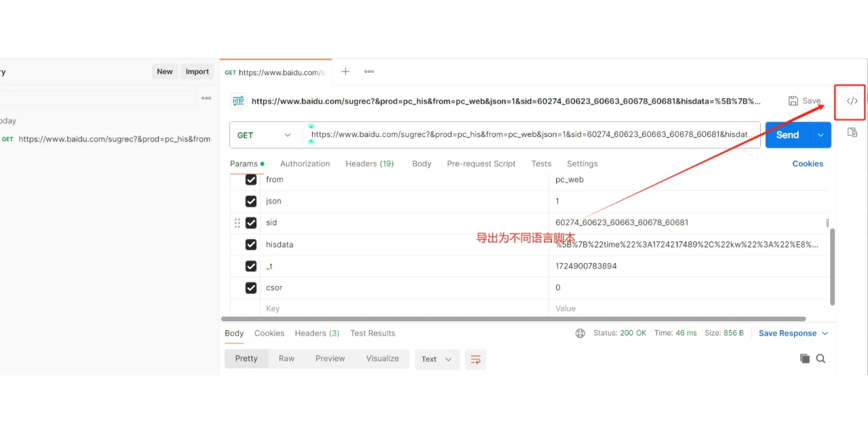
Task: Open the Cookies manager
Action: 808,163
